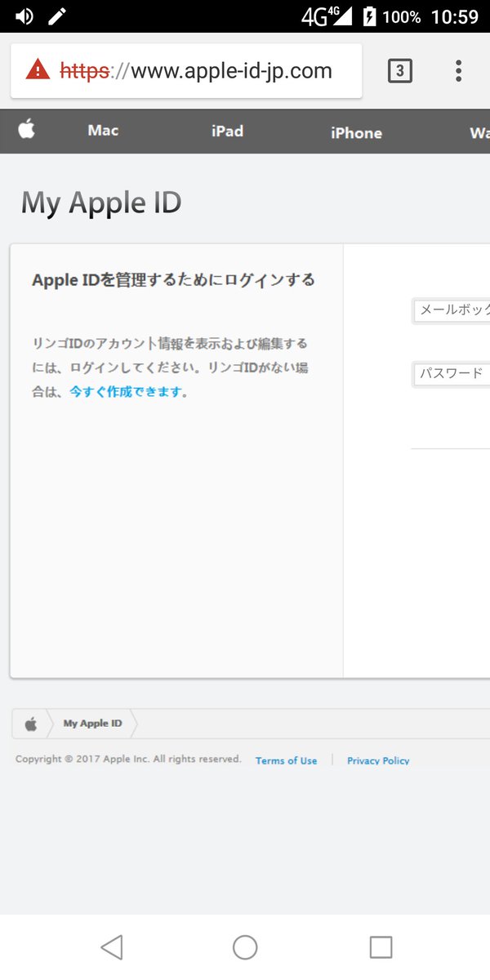Click the Apple IDを管理するためにログインする heading
Screen dimensions: 490x980
[x=173, y=280]
